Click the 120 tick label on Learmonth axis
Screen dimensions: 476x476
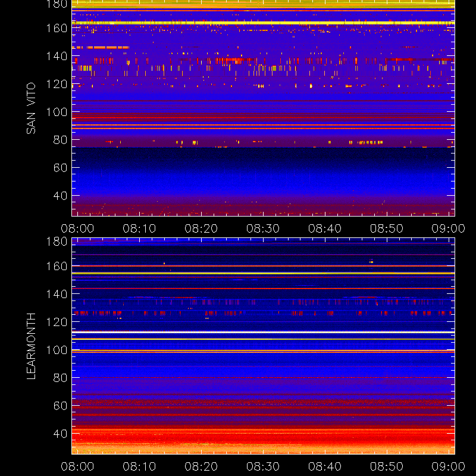coord(57,322)
